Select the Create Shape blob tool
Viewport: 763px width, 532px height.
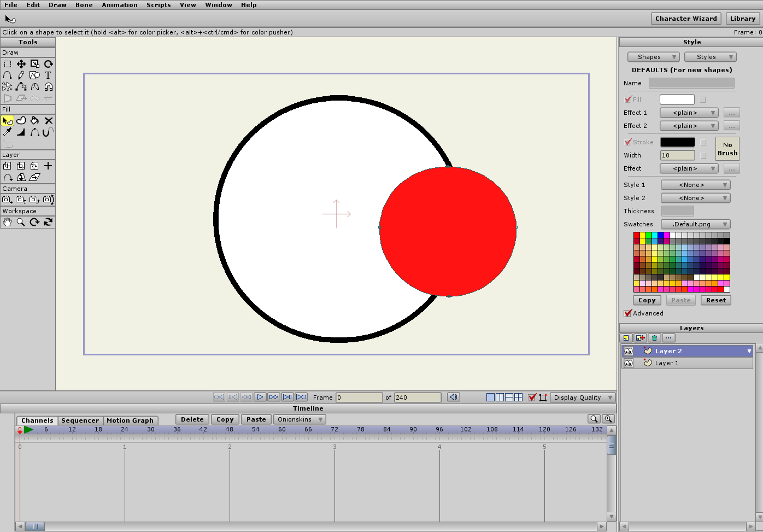21,120
